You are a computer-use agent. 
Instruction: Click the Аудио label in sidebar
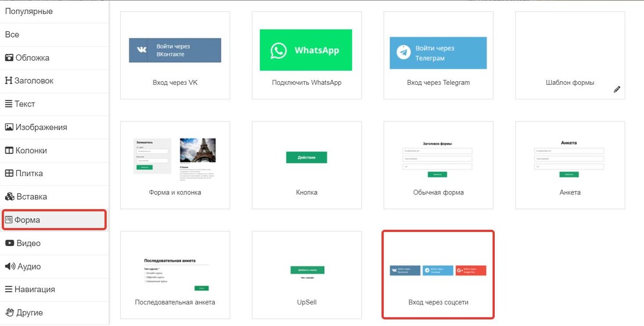(x=29, y=266)
